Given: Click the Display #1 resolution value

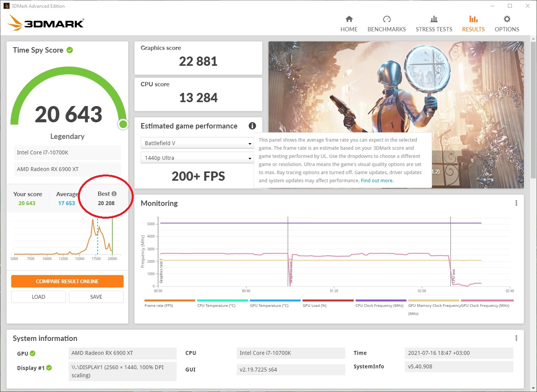Looking at the screenshot, I should coord(122,371).
